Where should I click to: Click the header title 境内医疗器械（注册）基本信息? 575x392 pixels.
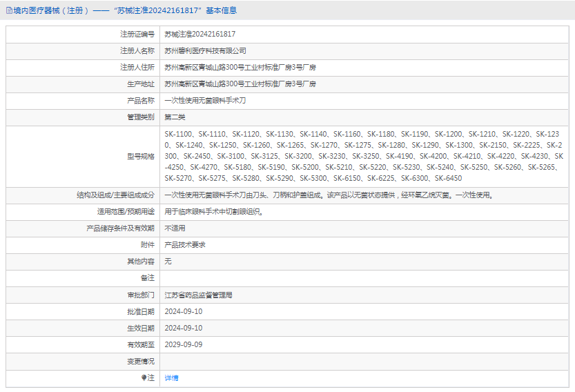(124, 10)
